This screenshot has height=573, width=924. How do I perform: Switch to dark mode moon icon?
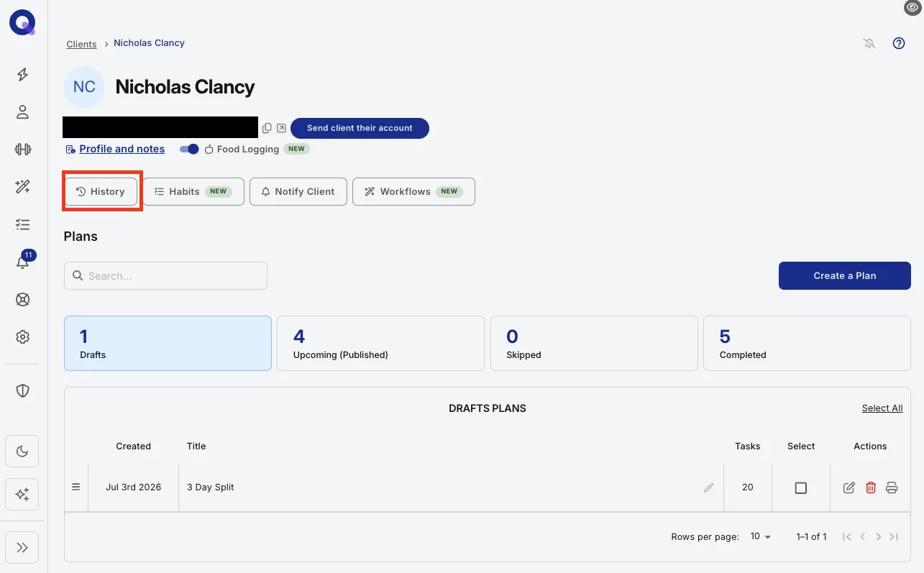click(22, 451)
